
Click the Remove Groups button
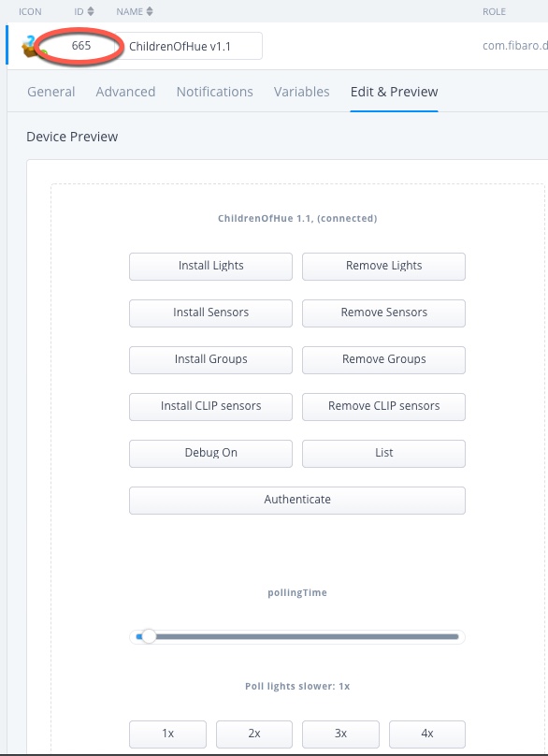coord(383,359)
